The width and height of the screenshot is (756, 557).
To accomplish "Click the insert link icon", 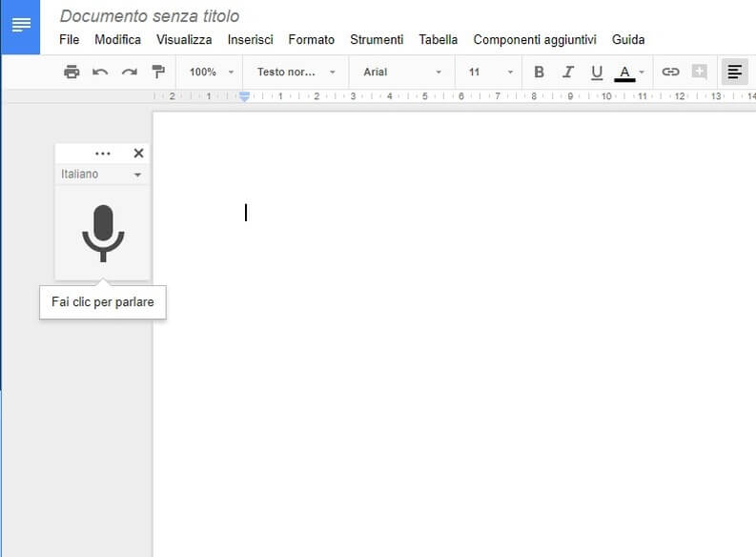I will (x=670, y=72).
